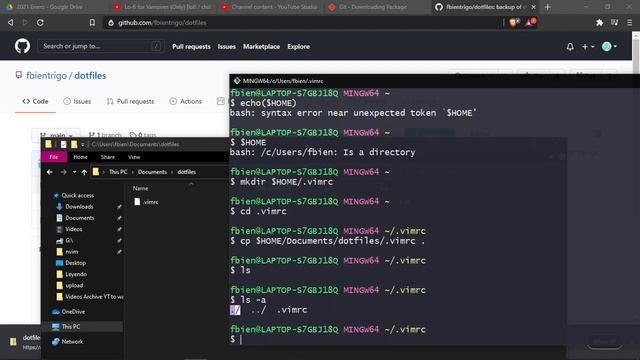Open Videos in the navigation pane
The image size is (640, 360).
(69, 229)
